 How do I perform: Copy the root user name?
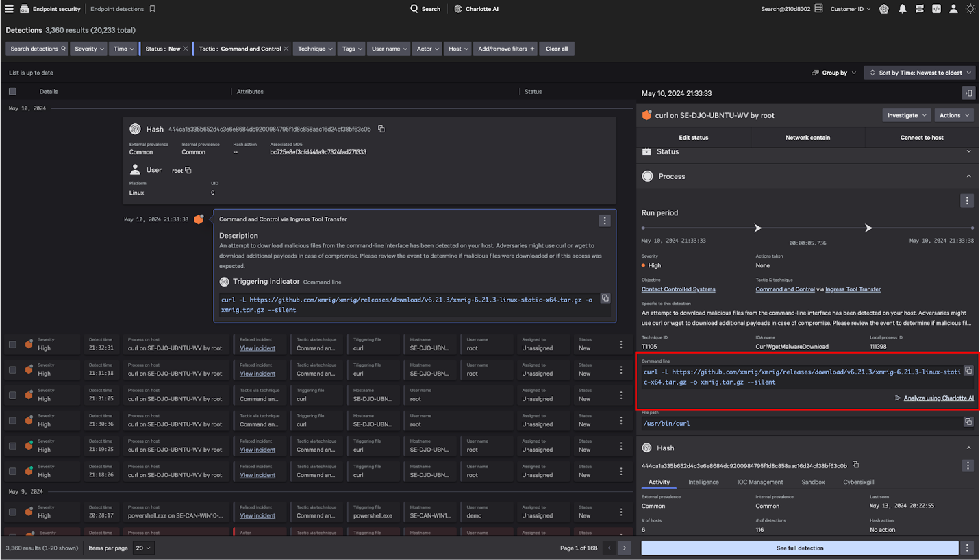pyautogui.click(x=188, y=170)
